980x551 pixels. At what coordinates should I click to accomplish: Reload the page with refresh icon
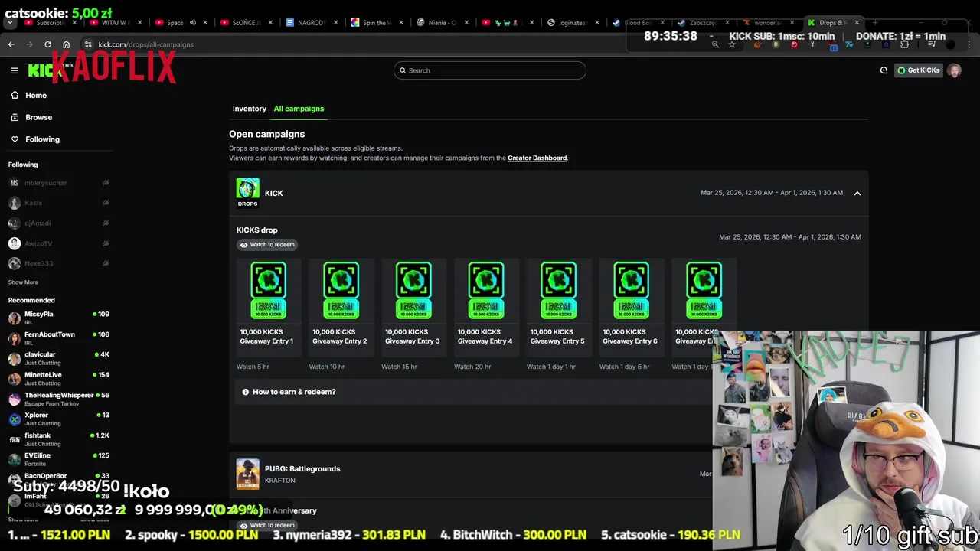47,44
